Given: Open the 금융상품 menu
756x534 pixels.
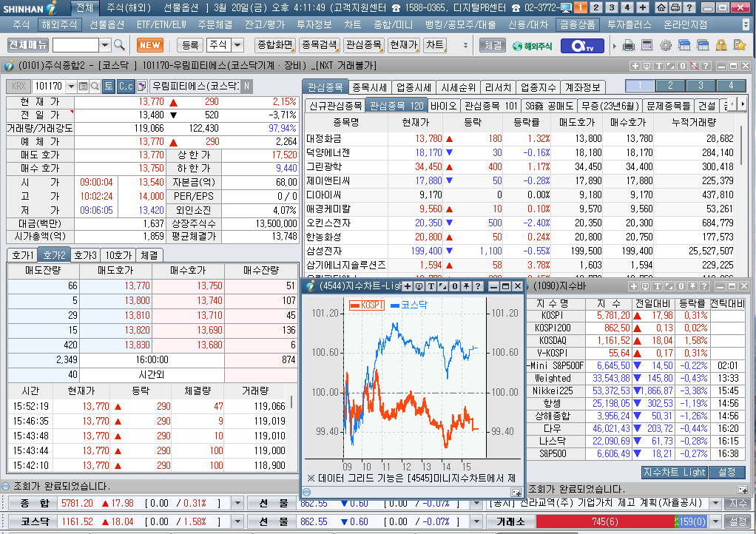Looking at the screenshot, I should 577,24.
